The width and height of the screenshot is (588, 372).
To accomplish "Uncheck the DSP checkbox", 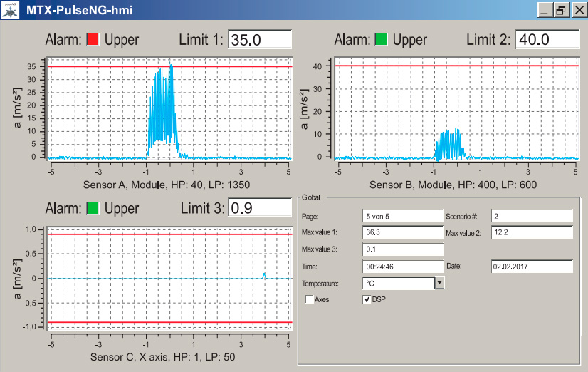I will 367,300.
